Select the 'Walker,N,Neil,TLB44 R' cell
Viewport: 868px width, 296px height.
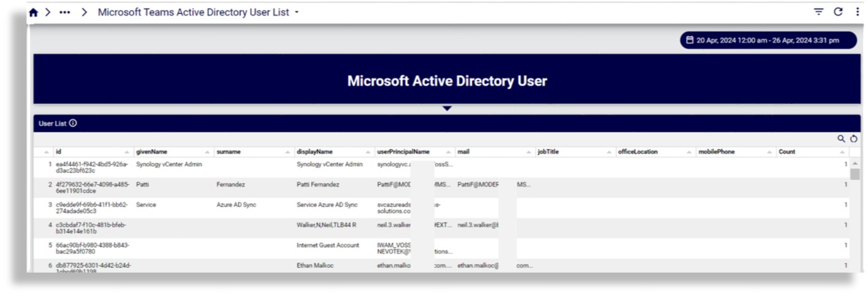tap(326, 225)
